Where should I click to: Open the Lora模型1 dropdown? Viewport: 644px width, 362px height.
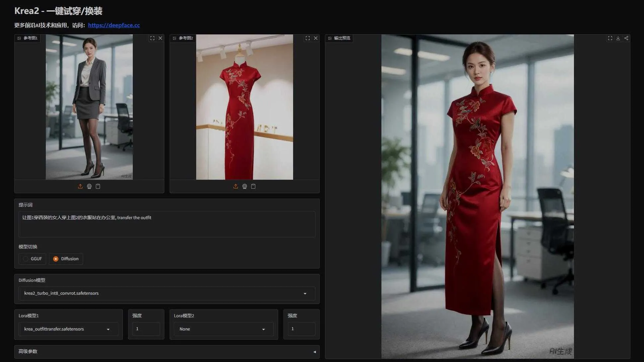coord(68,329)
